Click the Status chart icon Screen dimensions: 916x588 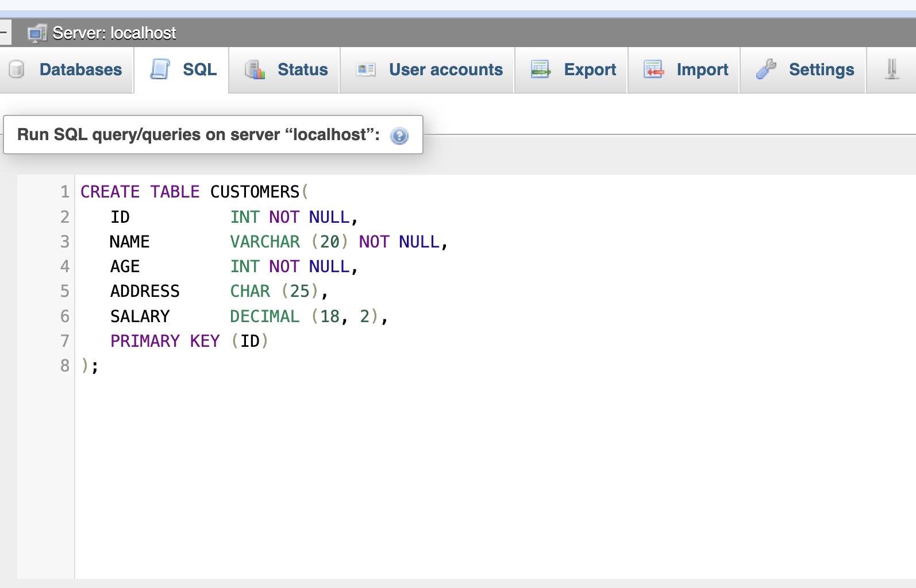click(x=255, y=69)
